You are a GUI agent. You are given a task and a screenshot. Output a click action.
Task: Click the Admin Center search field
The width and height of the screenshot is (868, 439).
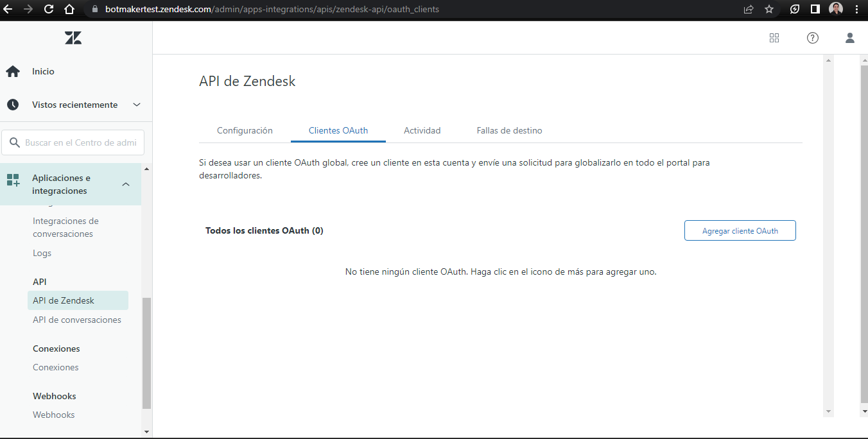tap(73, 142)
